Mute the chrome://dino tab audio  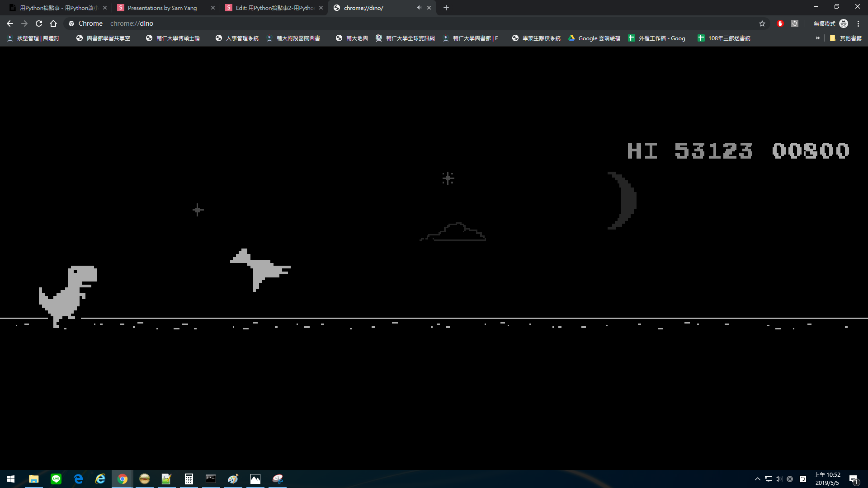click(419, 8)
